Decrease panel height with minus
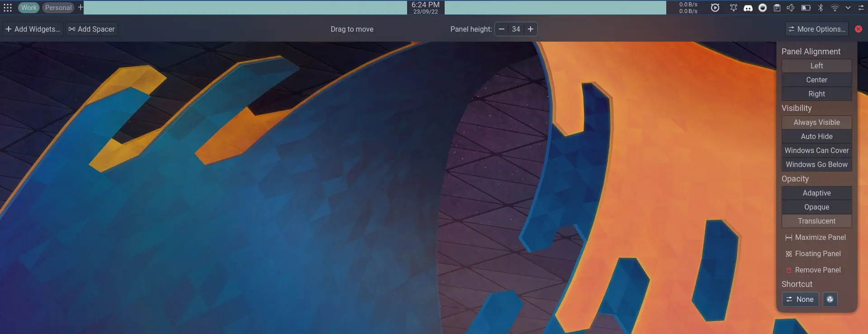The width and height of the screenshot is (868, 334). [x=502, y=29]
